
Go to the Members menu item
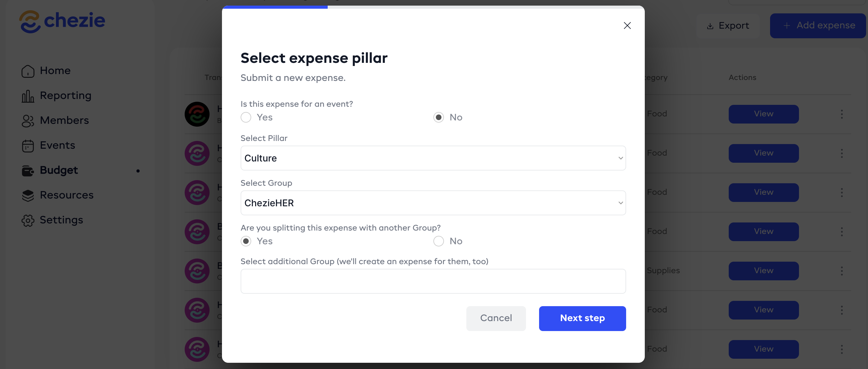(64, 120)
